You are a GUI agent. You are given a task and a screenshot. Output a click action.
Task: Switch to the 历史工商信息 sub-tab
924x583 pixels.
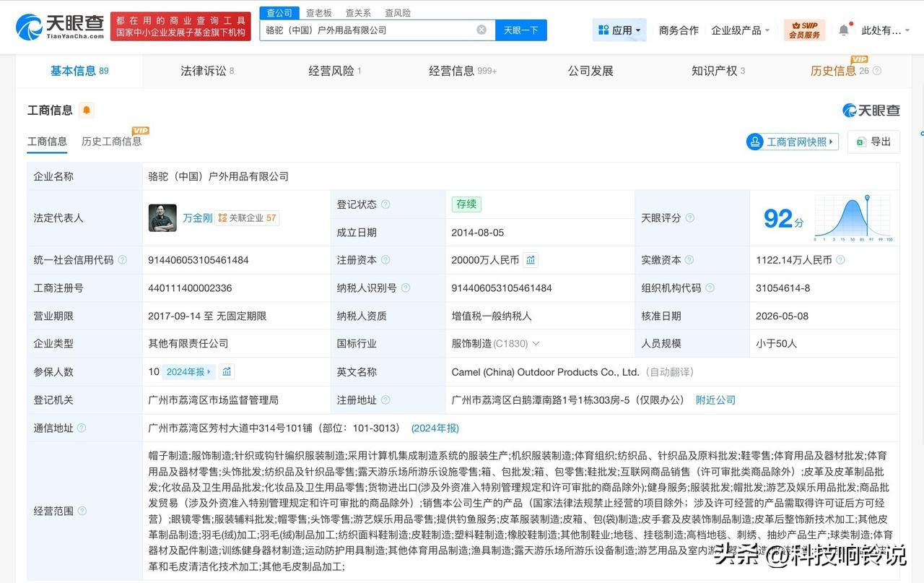(112, 142)
